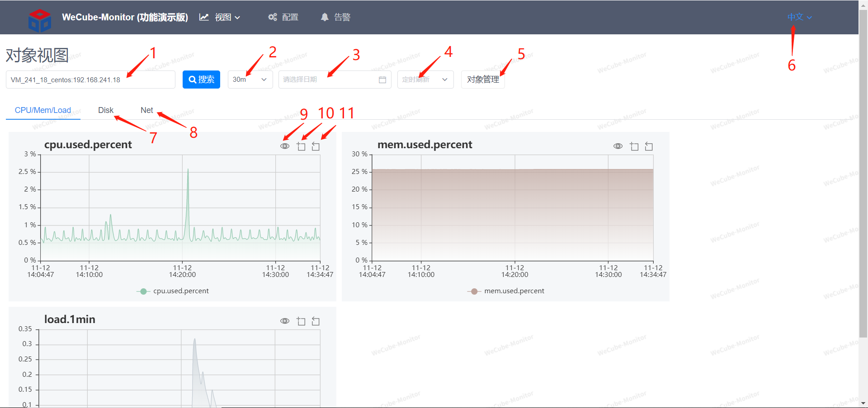Click the 对象管理 button
The height and width of the screenshot is (408, 868).
[x=483, y=80]
